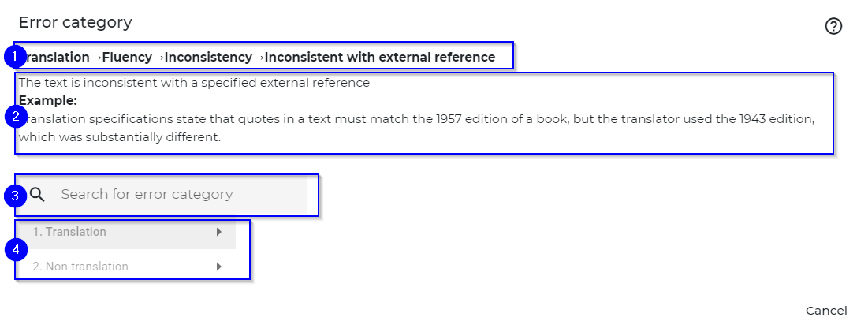Click Fluency in the category path
This screenshot has height=332, width=868.
pos(127,57)
